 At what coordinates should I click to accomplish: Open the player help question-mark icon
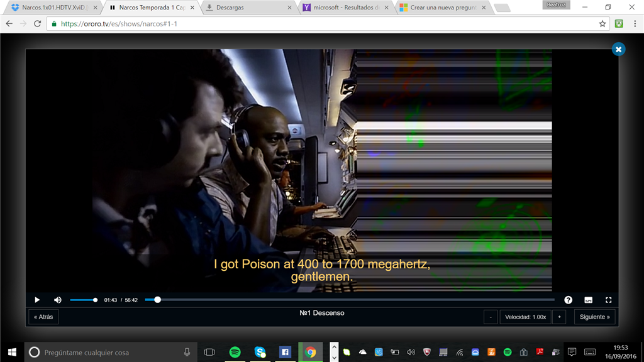(568, 300)
